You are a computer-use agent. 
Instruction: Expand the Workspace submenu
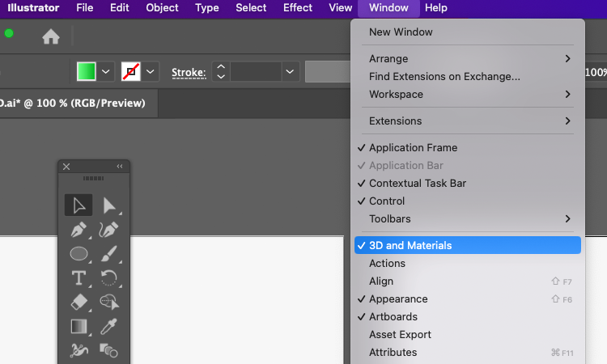(x=468, y=95)
